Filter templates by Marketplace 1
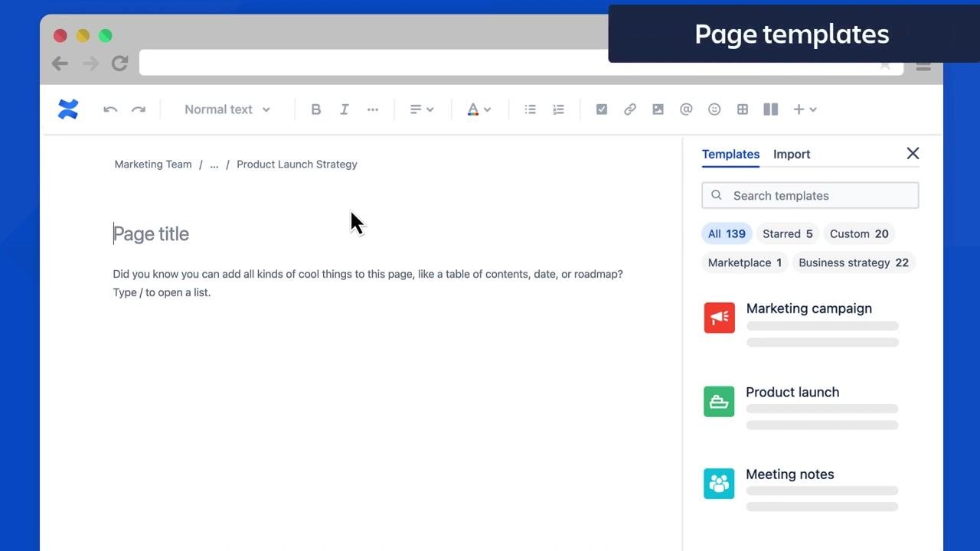980x551 pixels. click(x=745, y=262)
